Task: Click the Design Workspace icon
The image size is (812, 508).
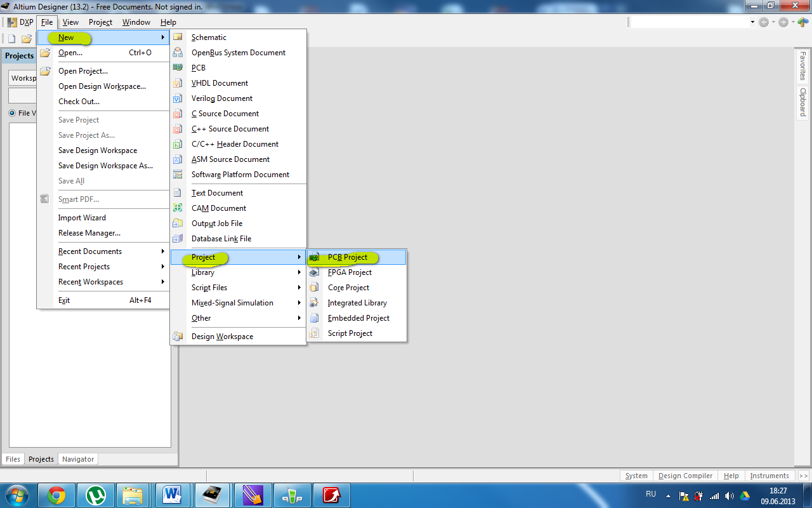Action: [178, 337]
